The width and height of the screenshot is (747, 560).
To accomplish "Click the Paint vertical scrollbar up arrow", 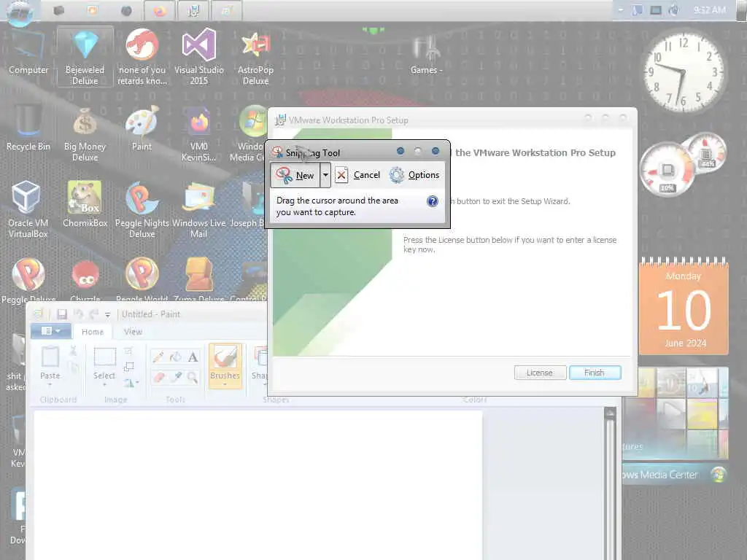I will (611, 413).
